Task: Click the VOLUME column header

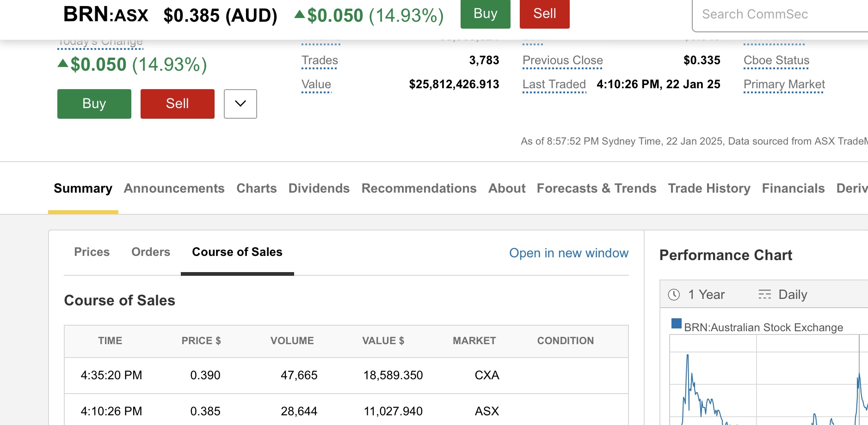Action: coord(292,341)
